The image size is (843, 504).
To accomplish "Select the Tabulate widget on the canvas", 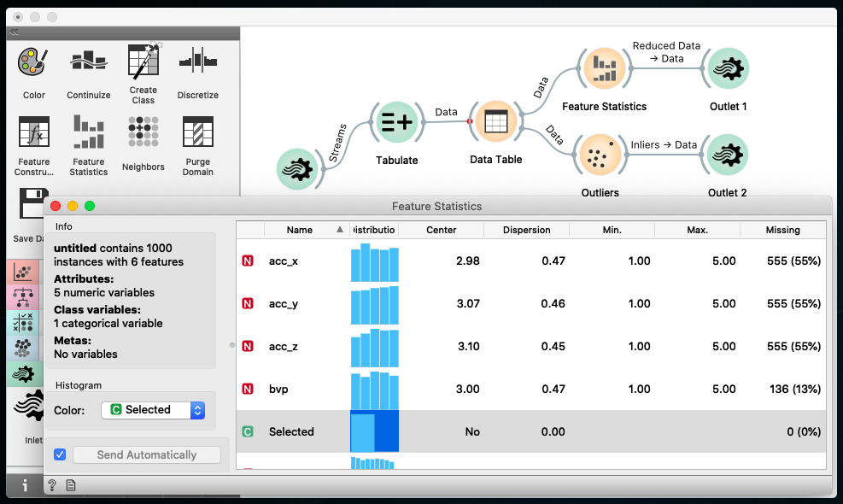I will pos(396,122).
